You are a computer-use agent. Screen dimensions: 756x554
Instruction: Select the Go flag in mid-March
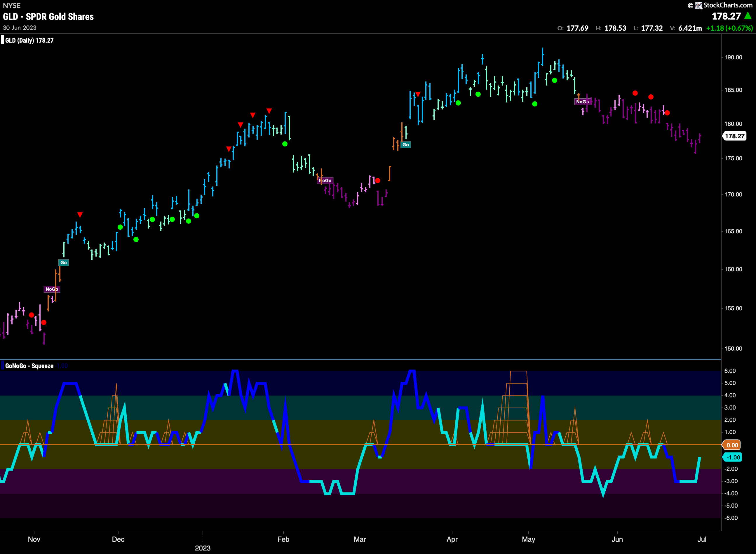click(x=405, y=145)
